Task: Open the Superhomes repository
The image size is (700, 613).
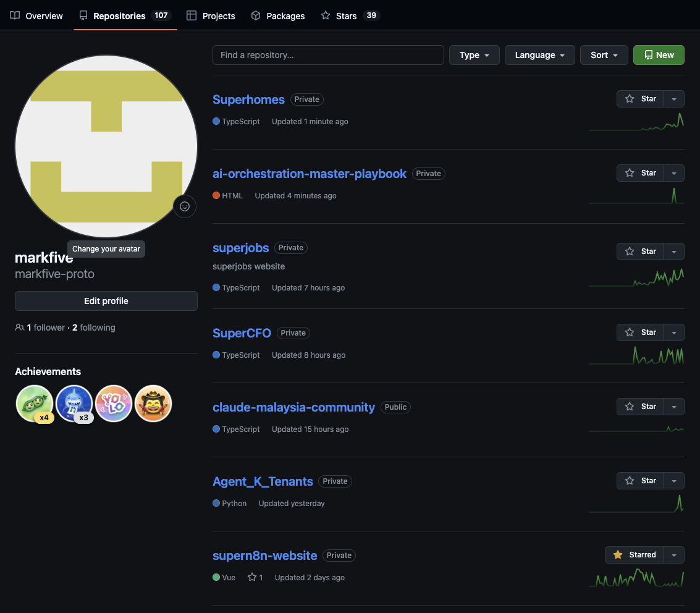Action: (x=248, y=99)
